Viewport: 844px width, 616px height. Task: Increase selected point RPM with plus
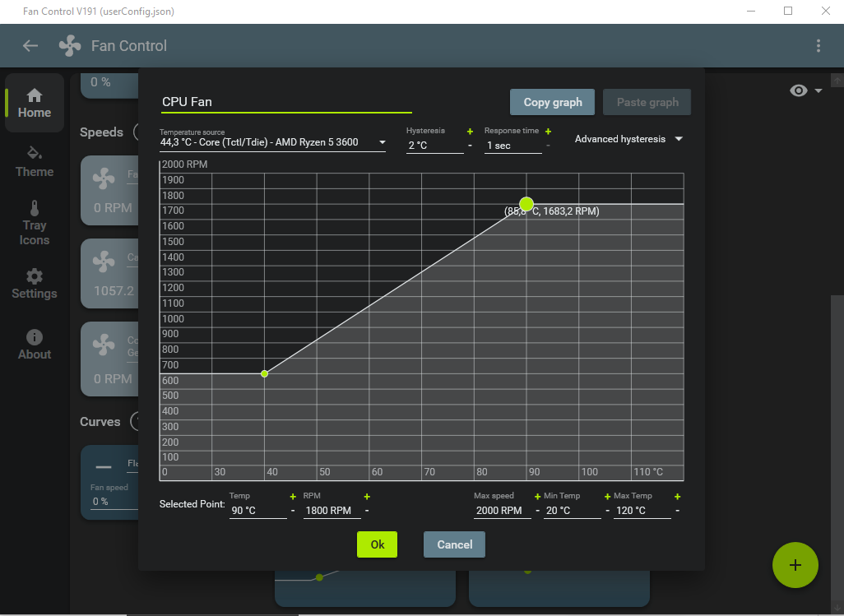point(367,497)
